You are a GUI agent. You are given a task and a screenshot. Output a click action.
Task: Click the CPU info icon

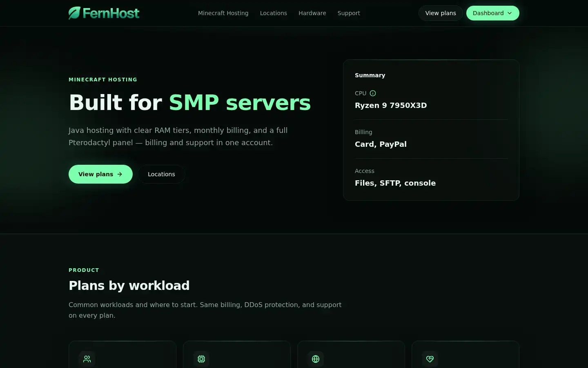(x=373, y=93)
